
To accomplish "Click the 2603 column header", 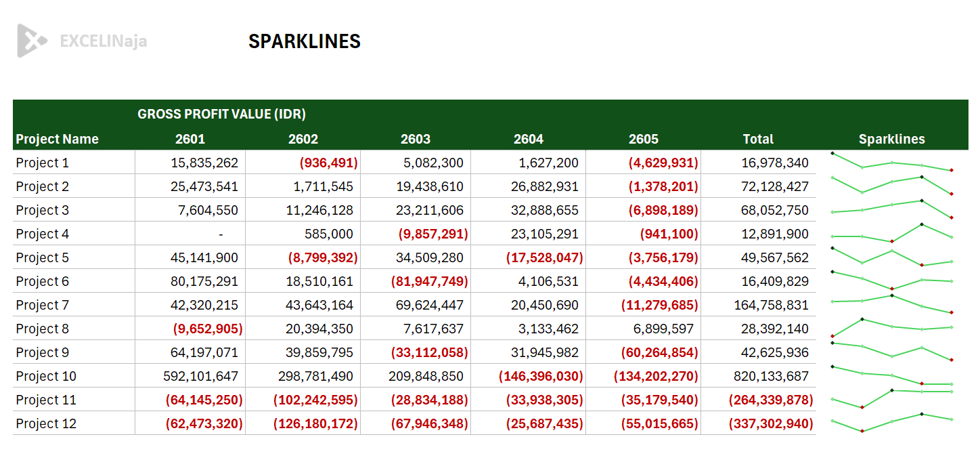I will [416, 139].
